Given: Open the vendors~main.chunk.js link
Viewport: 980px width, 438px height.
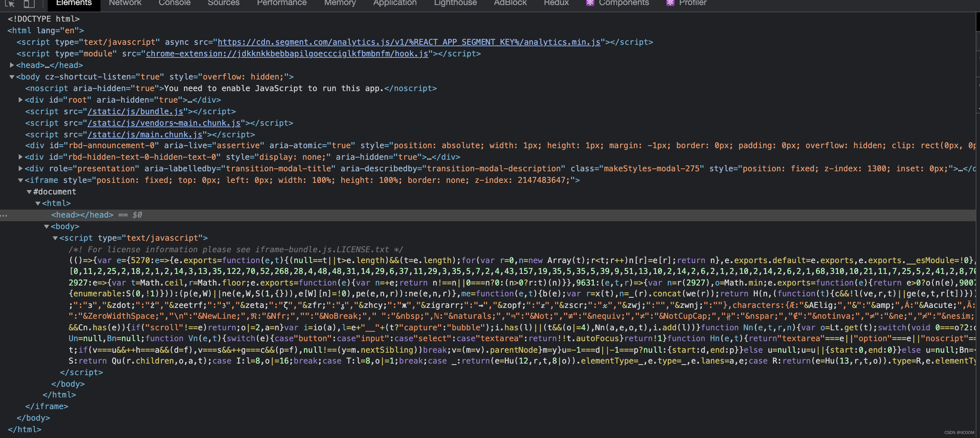Looking at the screenshot, I should pos(164,123).
